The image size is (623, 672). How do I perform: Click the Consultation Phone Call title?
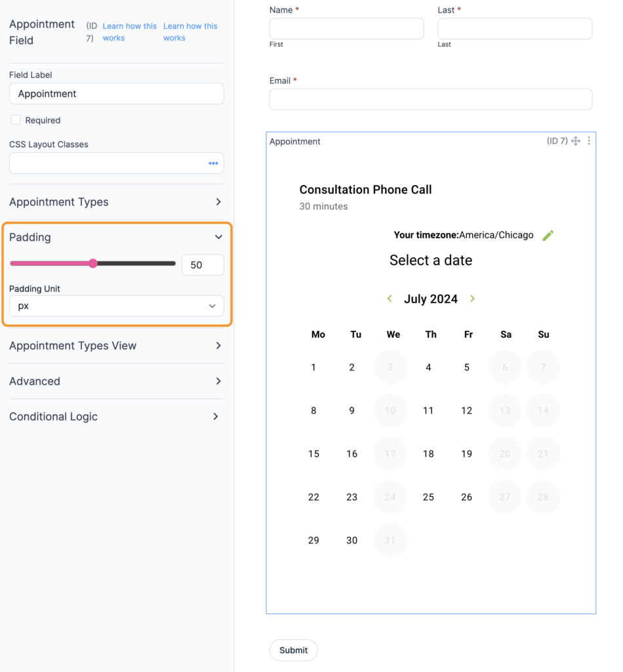tap(365, 190)
